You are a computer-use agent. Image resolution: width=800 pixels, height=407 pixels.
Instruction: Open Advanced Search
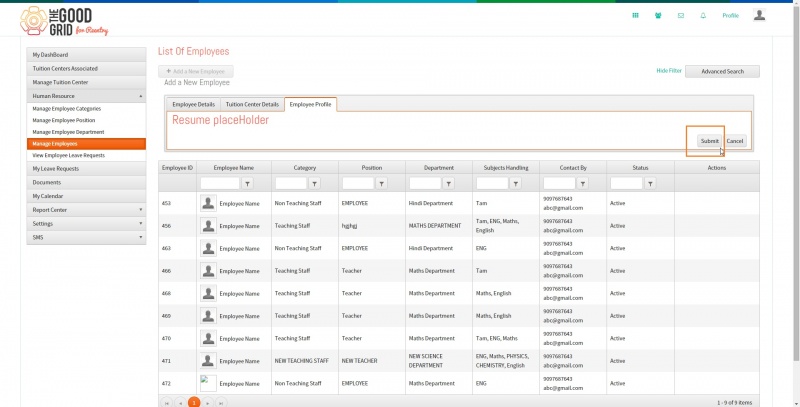(722, 71)
